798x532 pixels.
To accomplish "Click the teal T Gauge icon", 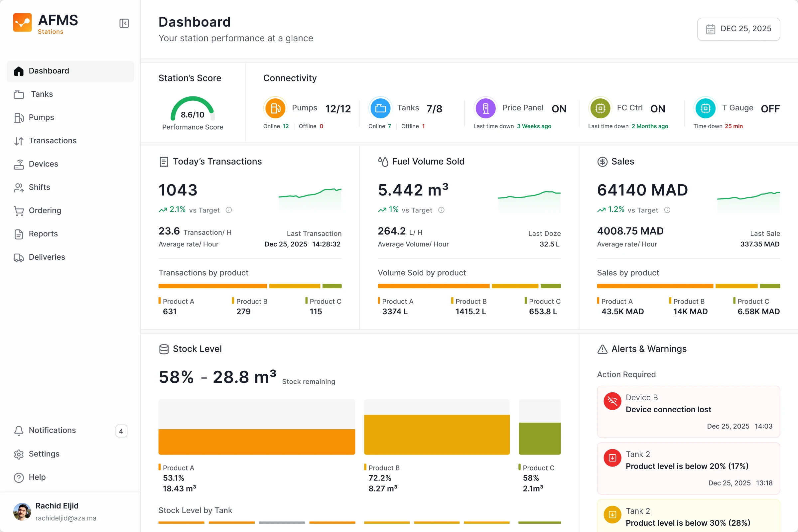I will pyautogui.click(x=705, y=108).
